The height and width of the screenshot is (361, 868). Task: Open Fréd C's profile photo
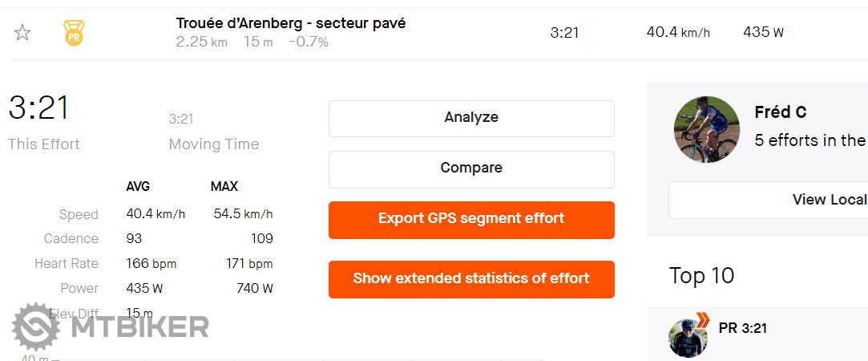coord(706,129)
